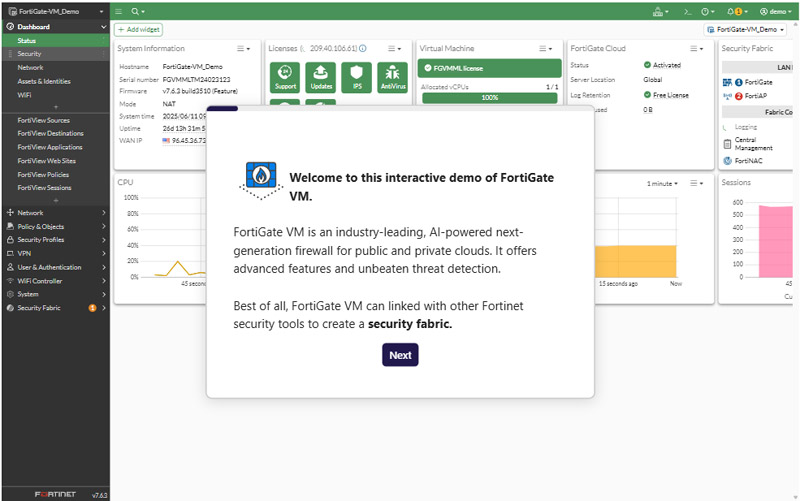Click the FGVMML license bar
Viewport: 800px width, 501px height.
pyautogui.click(x=489, y=68)
